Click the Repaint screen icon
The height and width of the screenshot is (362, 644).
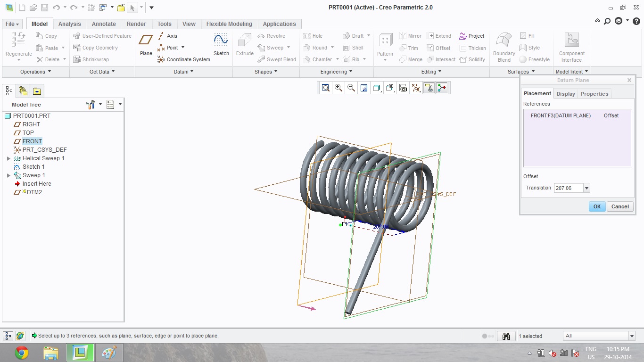pos(364,88)
